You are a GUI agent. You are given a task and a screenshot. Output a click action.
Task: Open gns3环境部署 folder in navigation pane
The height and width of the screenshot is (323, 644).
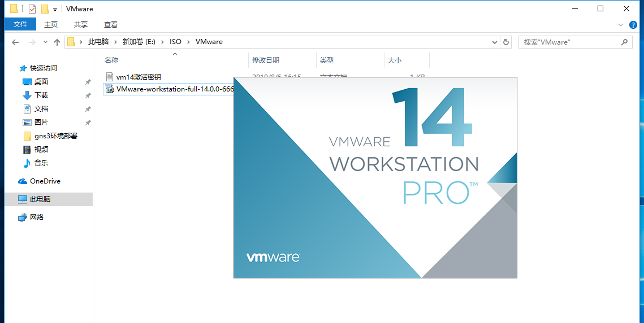pos(56,136)
